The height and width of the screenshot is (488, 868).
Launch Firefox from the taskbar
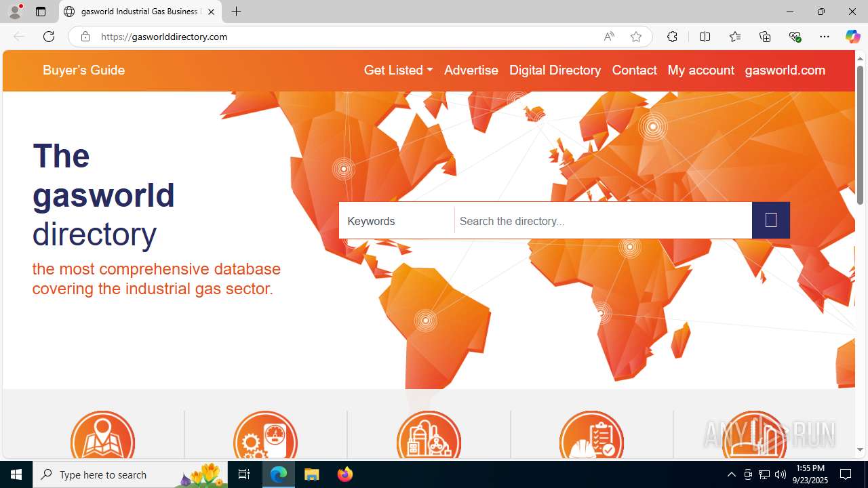click(x=344, y=474)
